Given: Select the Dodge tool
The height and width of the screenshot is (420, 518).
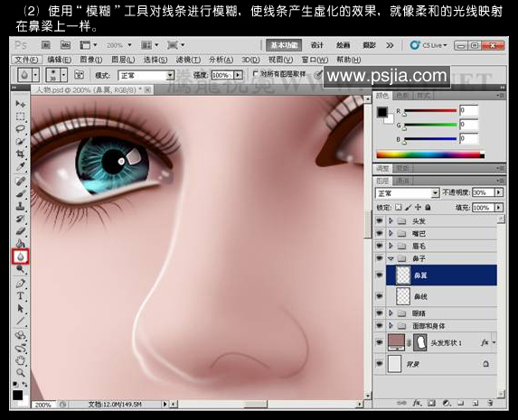Looking at the screenshot, I should pyautogui.click(x=21, y=269).
